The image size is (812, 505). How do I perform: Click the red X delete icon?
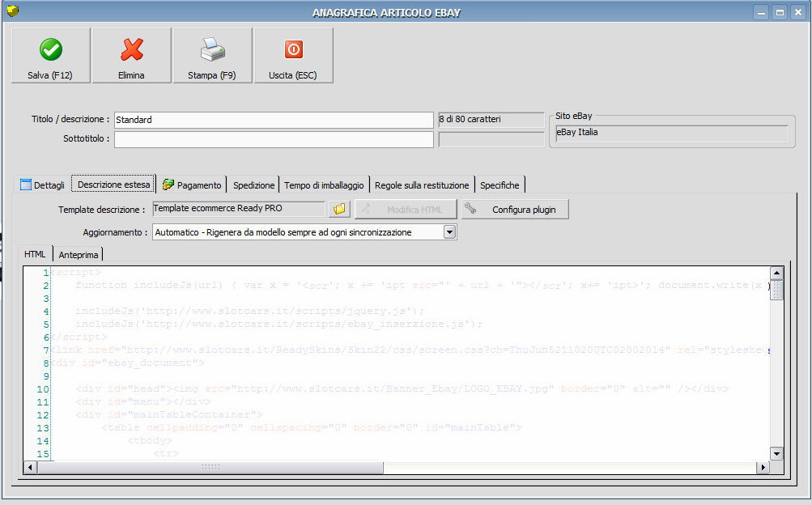point(132,49)
